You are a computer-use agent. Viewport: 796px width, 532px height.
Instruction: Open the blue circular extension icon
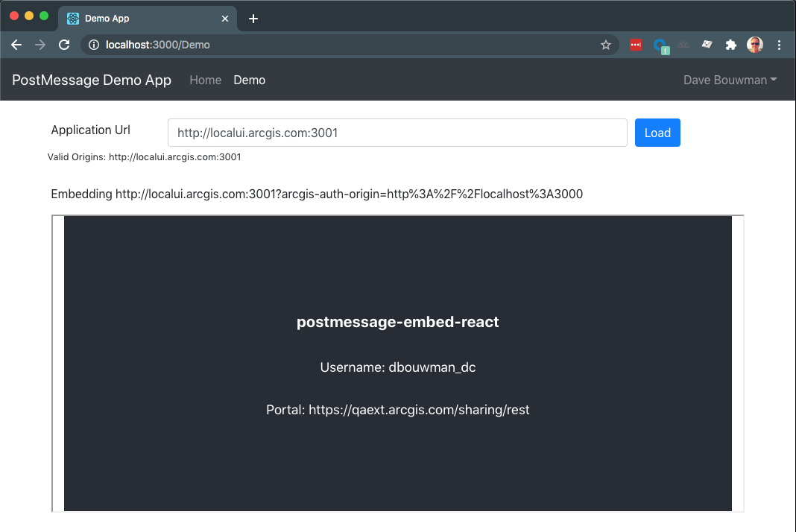661,46
